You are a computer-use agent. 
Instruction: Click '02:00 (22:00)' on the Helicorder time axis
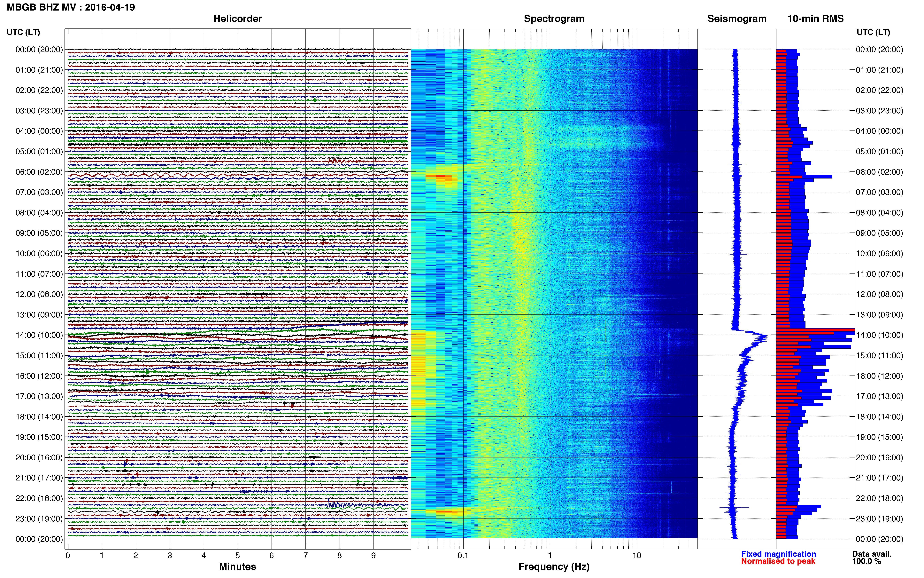coord(39,90)
